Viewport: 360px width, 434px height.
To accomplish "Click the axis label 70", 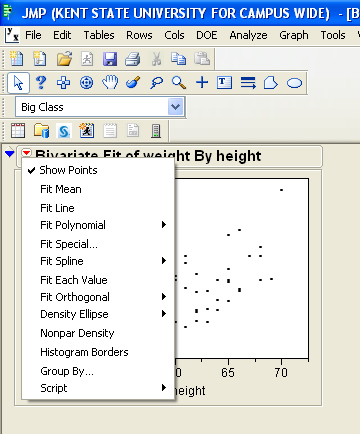I will pyautogui.click(x=281, y=372).
